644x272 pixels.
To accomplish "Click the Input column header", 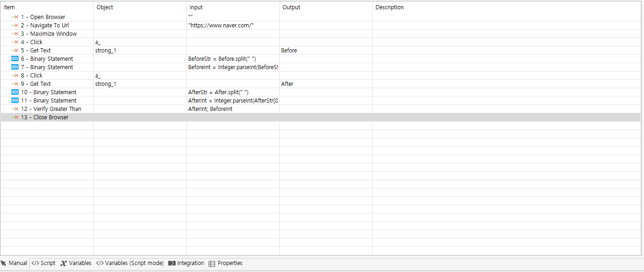I will (x=233, y=7).
